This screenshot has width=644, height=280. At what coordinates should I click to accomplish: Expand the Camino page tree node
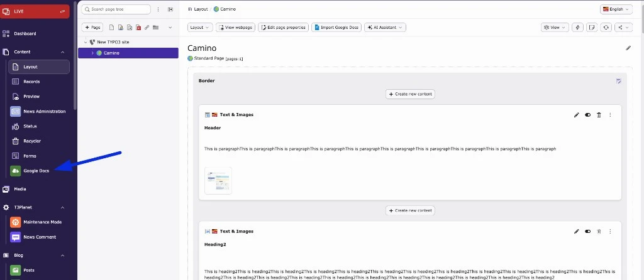[92, 53]
